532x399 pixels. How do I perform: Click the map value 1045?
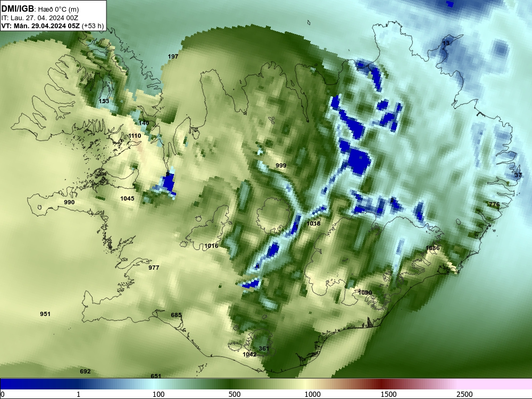(x=127, y=198)
